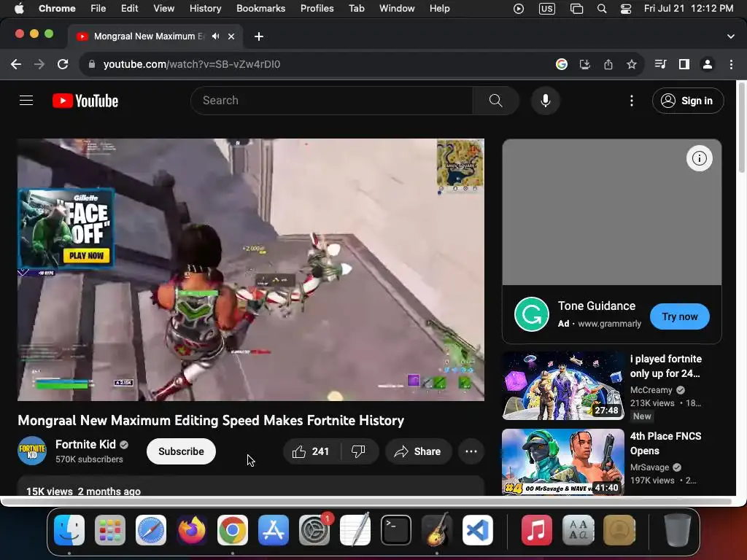The image size is (747, 560).
Task: Click the horizontal scrollbar at window bottom
Action: [367, 502]
